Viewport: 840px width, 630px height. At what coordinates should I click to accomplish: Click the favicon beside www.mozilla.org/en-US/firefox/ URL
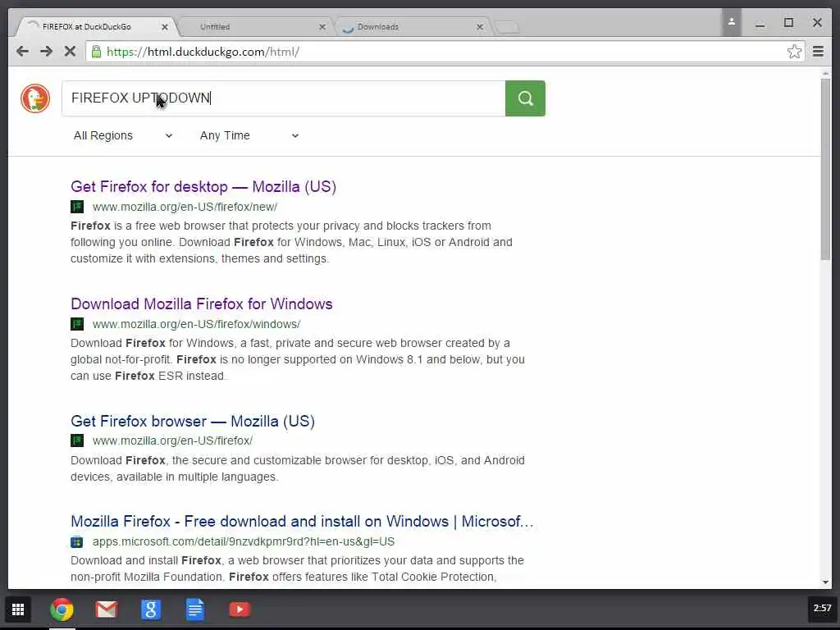click(77, 441)
